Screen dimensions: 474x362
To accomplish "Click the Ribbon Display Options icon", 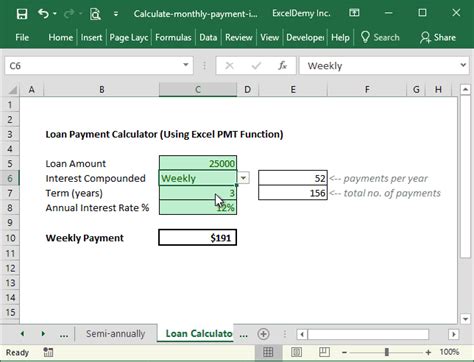I will point(354,13).
